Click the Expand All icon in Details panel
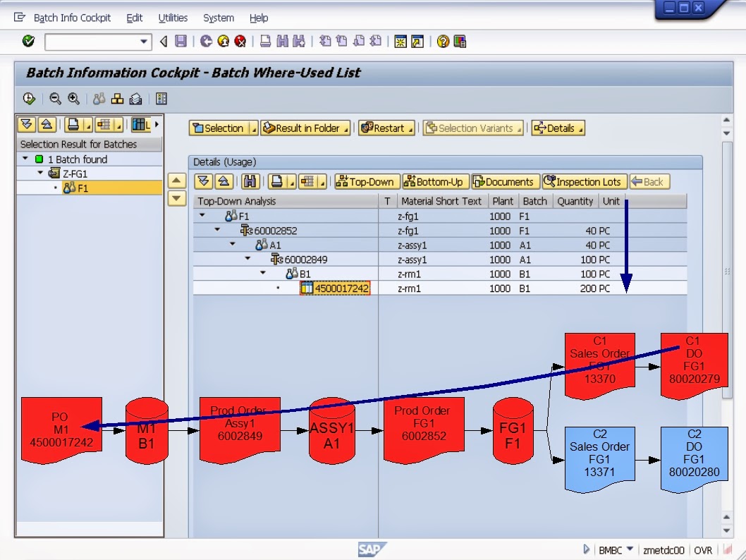Viewport: 746px width, 560px height. pyautogui.click(x=203, y=181)
